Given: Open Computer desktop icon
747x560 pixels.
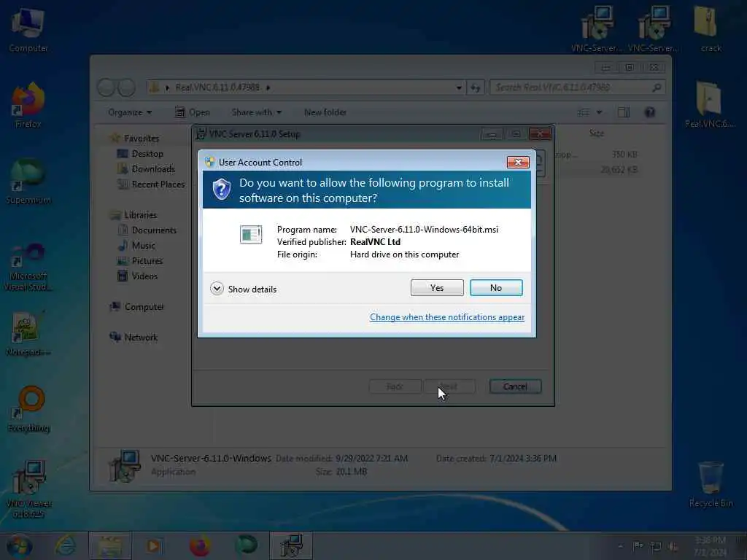Looking at the screenshot, I should tap(28, 29).
